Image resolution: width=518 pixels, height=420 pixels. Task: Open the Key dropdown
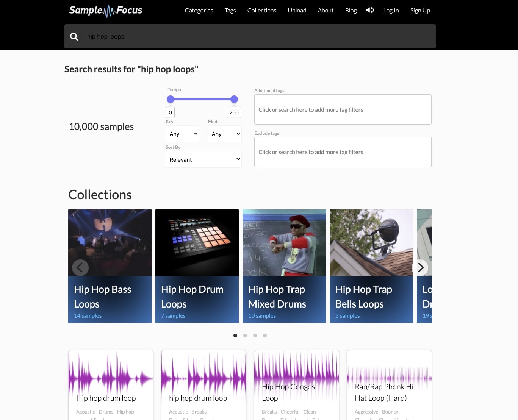(x=182, y=134)
